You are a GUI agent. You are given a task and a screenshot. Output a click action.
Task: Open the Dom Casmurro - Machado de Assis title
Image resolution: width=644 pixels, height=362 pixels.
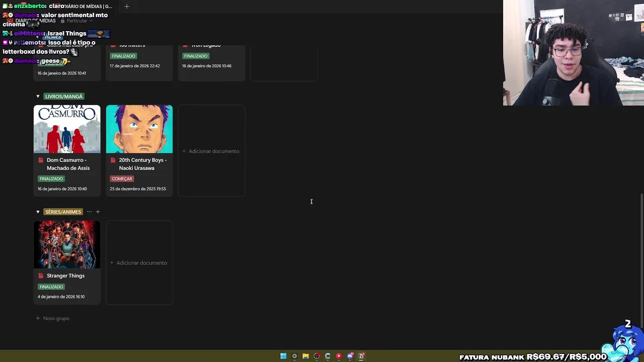68,164
